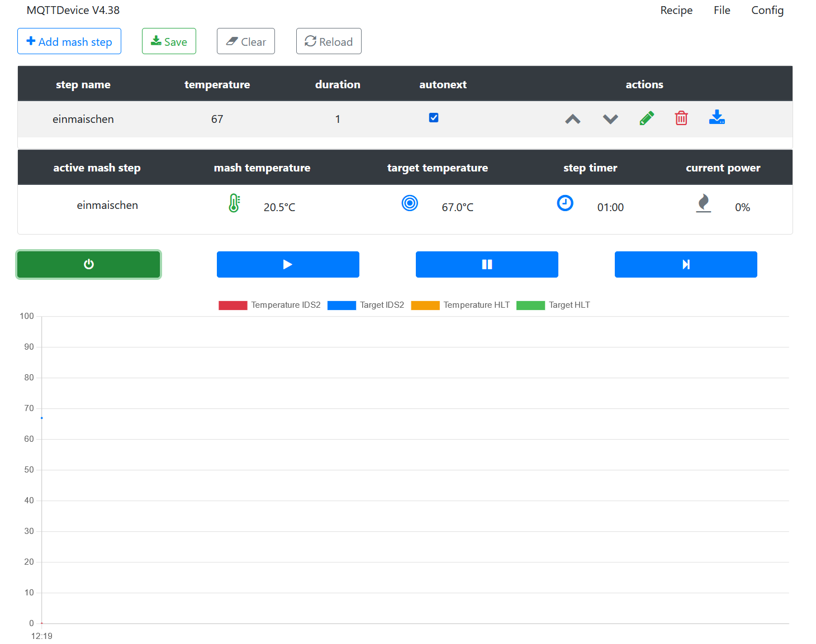This screenshot has height=644, width=816.
Task: Click the Reload button
Action: pos(329,41)
